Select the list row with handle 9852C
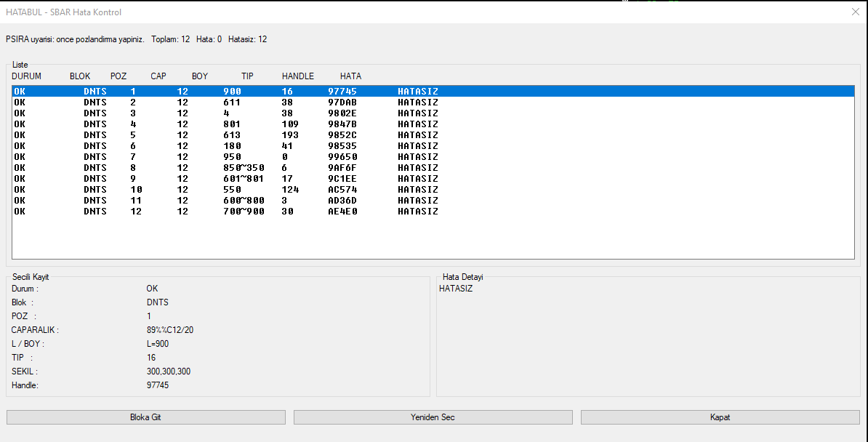 tap(433, 135)
